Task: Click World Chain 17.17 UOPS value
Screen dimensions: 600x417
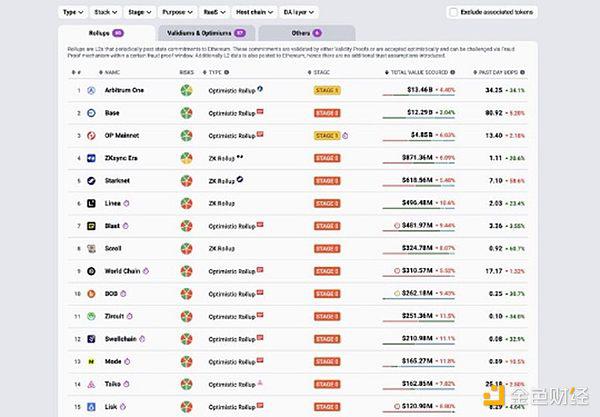Action: pyautogui.click(x=494, y=271)
